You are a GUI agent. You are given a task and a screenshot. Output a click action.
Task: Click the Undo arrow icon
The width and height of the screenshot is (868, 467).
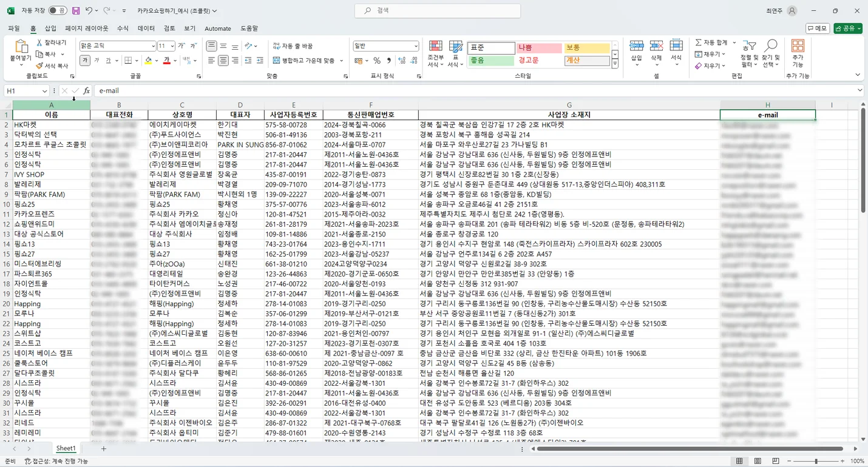[x=89, y=11]
